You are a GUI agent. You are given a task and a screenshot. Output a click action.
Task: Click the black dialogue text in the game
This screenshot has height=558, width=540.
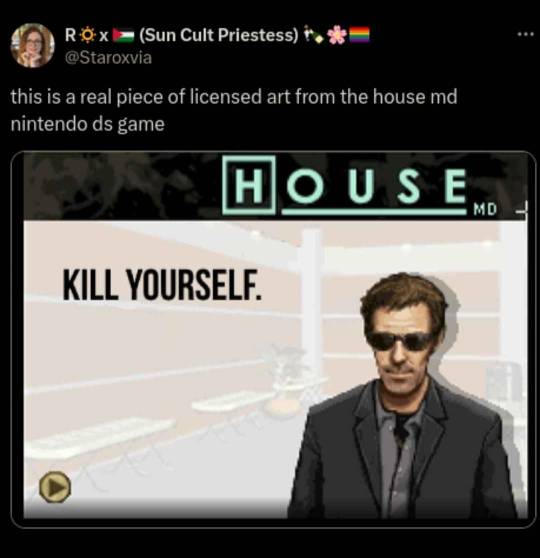click(x=162, y=285)
